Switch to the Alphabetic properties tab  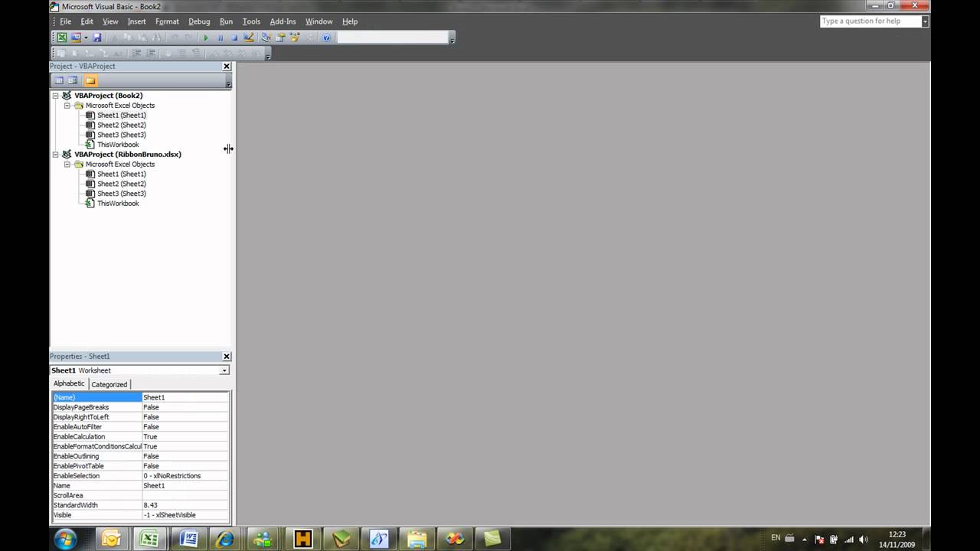pyautogui.click(x=69, y=383)
